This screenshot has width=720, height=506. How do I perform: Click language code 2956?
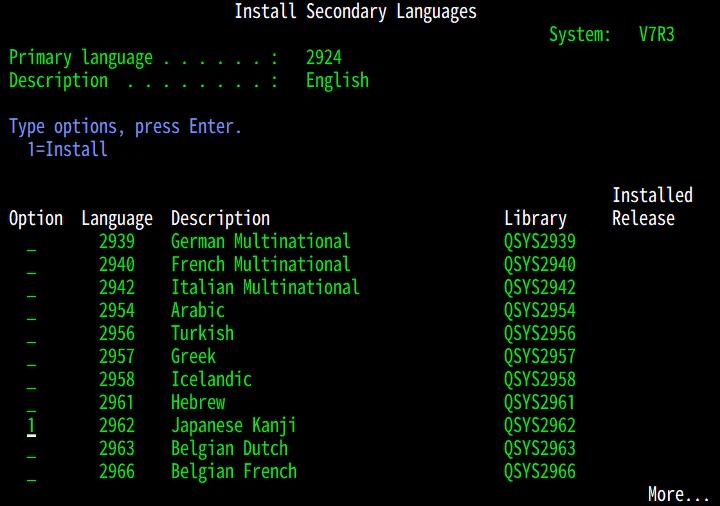117,333
